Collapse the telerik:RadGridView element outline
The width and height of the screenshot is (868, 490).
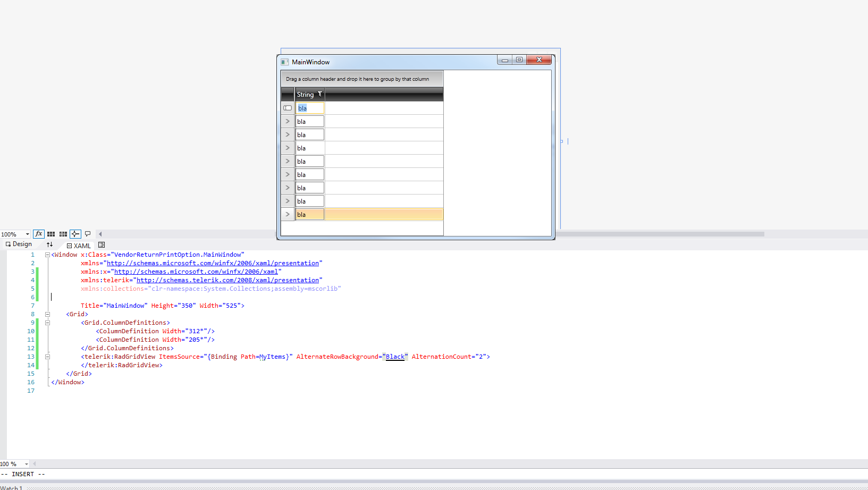(x=47, y=357)
